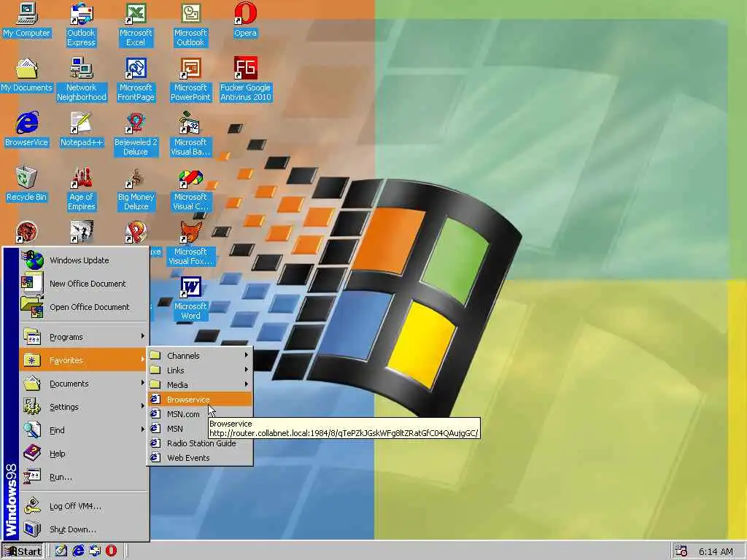Image resolution: width=747 pixels, height=560 pixels.
Task: Select the desktop icon showing a letter P
Action: [x=136, y=233]
